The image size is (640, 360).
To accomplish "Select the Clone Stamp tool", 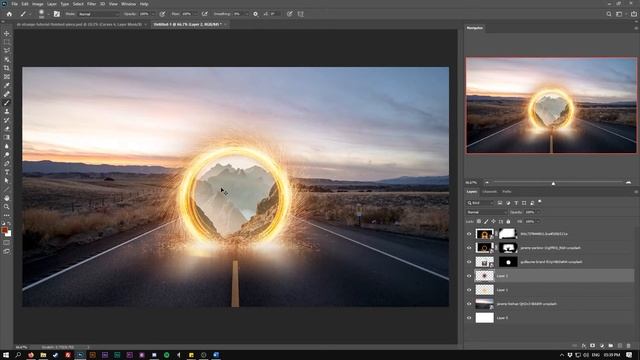I will click(7, 111).
